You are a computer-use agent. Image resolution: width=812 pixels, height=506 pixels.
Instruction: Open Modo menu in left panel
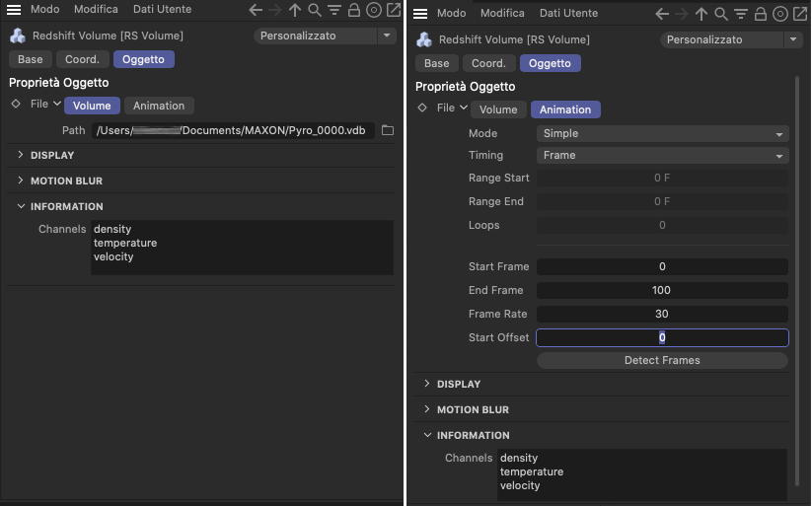click(44, 9)
